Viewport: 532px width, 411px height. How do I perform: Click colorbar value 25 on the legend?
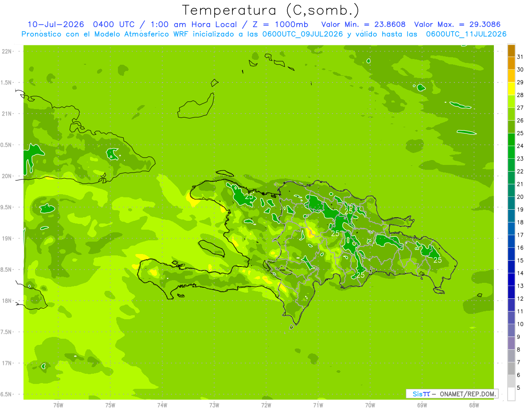point(520,133)
